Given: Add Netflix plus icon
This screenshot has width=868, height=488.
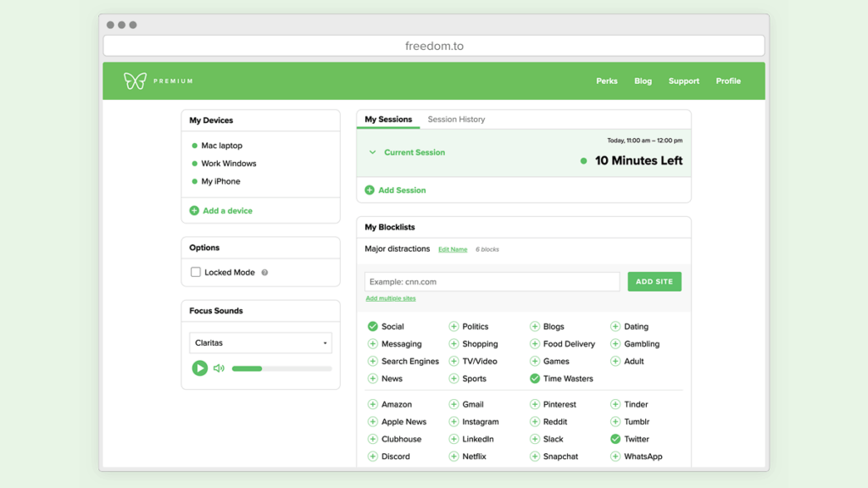Looking at the screenshot, I should pos(453,457).
